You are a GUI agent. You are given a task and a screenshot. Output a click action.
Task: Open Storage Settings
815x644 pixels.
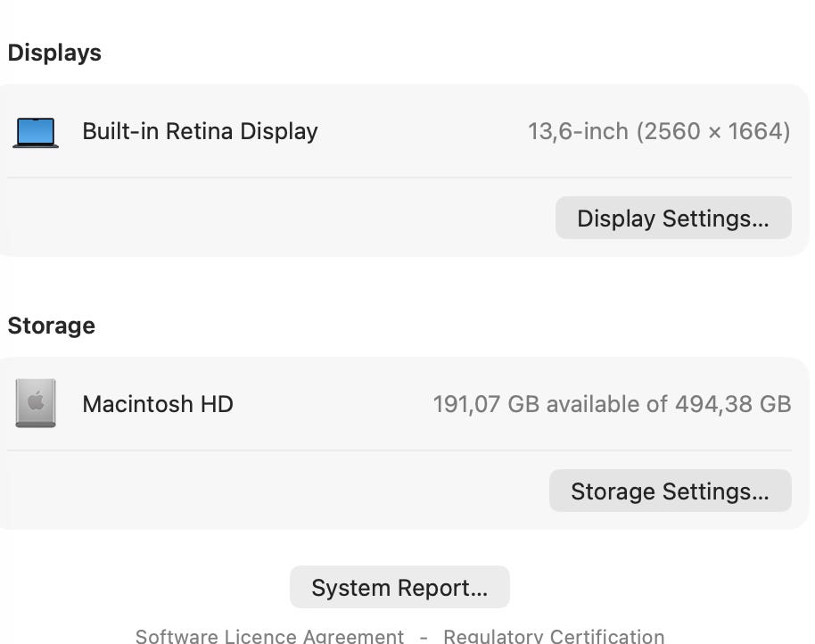(670, 491)
